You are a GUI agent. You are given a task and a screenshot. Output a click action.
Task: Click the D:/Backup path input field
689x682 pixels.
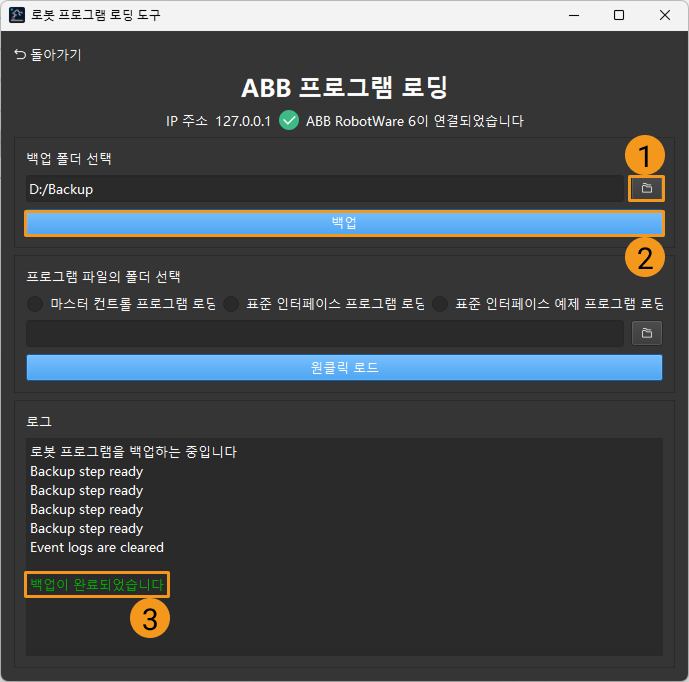pyautogui.click(x=325, y=189)
